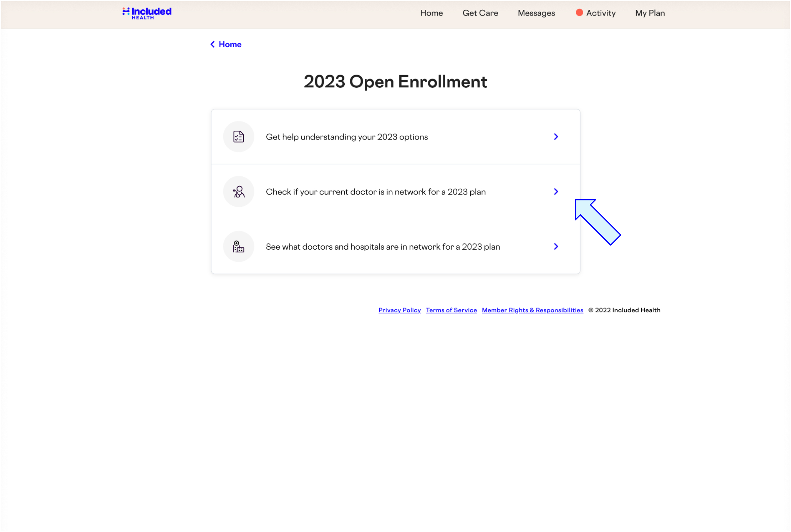791x532 pixels.
Task: View the Activity page
Action: 601,13
